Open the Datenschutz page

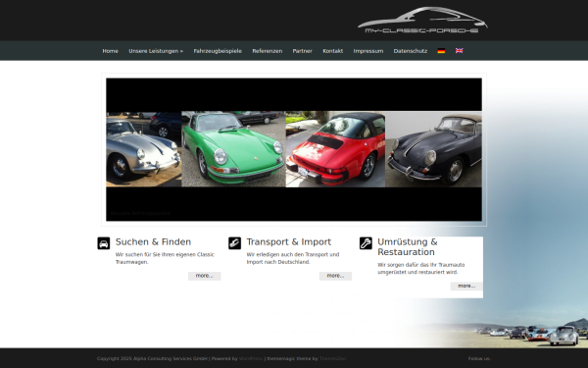click(x=411, y=51)
